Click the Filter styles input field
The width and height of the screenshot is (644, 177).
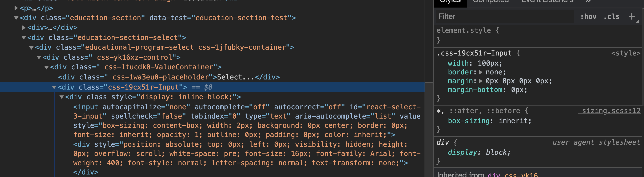pyautogui.click(x=475, y=16)
